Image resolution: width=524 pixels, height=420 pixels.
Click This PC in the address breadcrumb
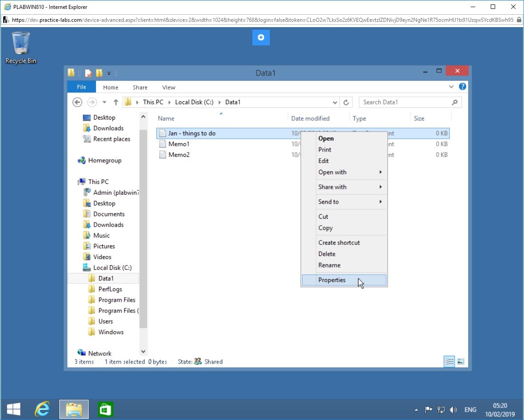tap(153, 102)
